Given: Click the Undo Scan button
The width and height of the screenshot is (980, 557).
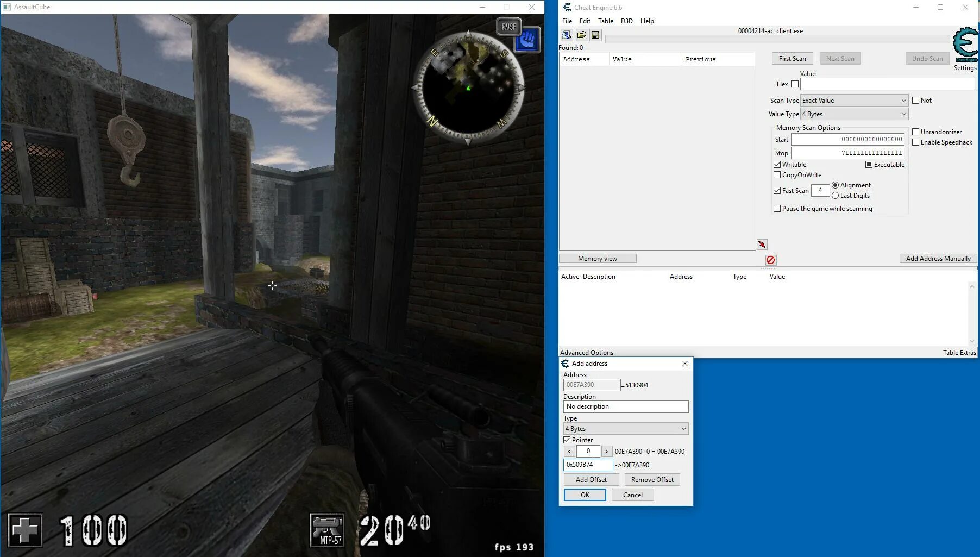Looking at the screenshot, I should click(927, 59).
